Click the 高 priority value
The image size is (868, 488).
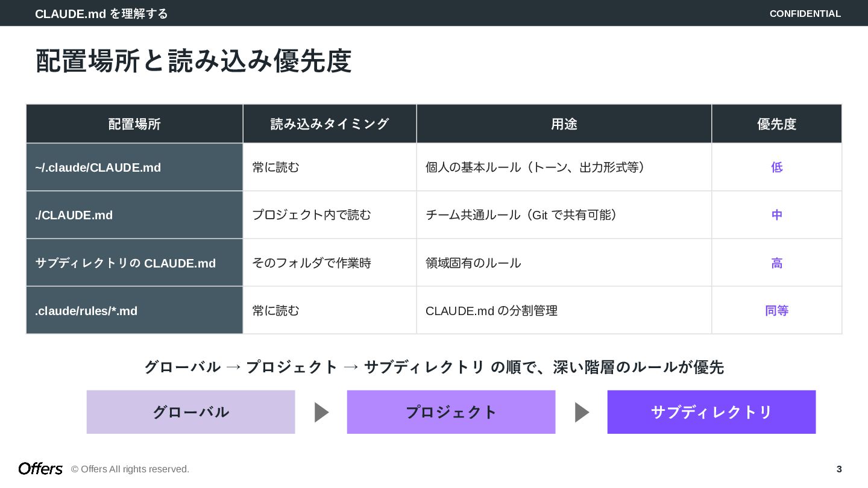tap(776, 263)
